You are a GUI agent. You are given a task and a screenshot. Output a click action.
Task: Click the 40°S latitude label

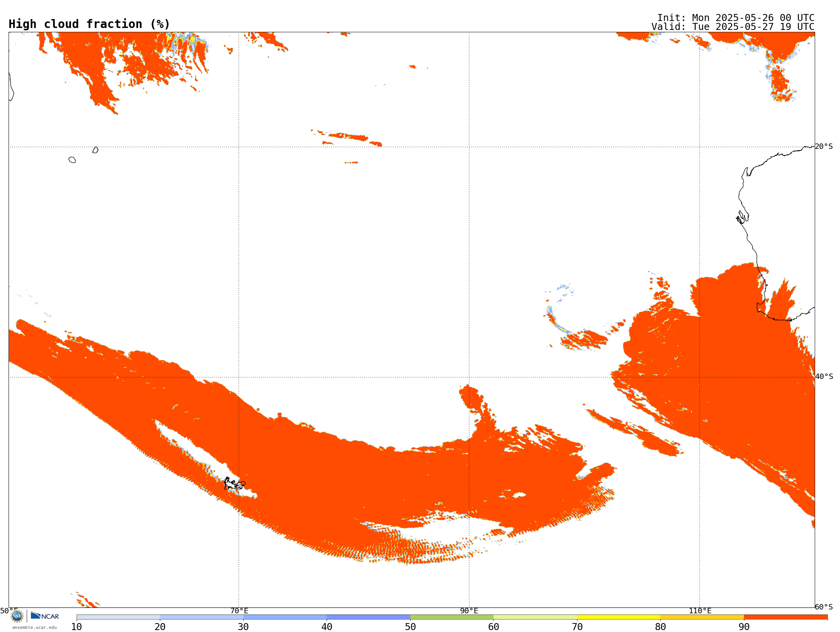click(x=824, y=377)
